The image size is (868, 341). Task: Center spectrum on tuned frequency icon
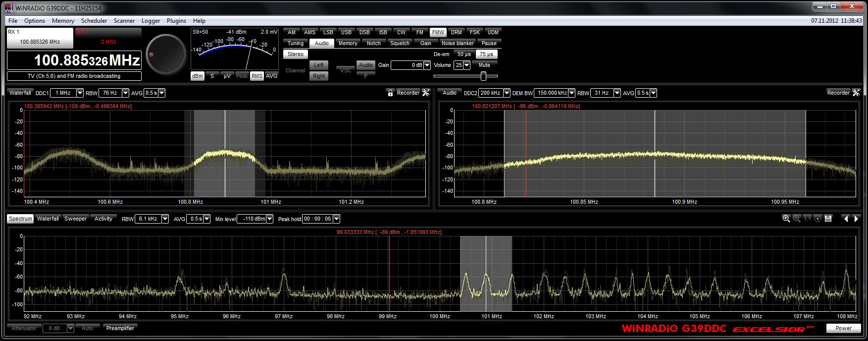pyautogui.click(x=817, y=219)
